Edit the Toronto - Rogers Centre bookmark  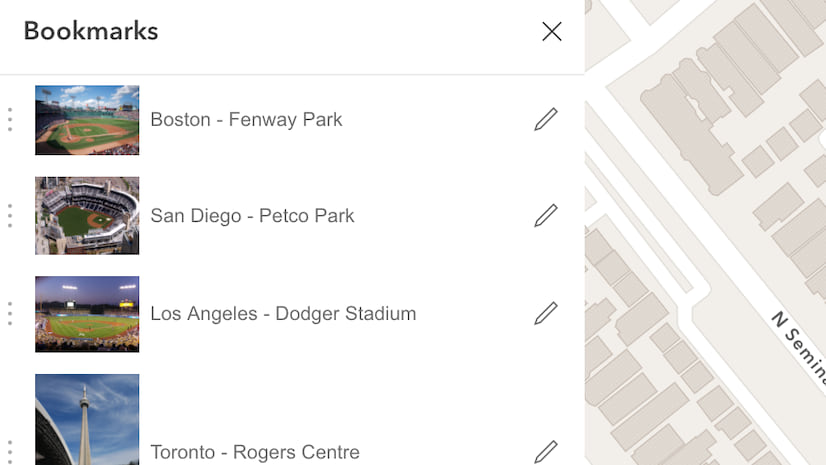tap(545, 452)
